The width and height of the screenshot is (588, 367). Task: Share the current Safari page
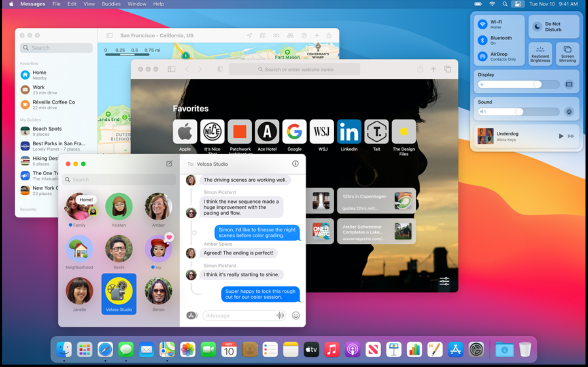tap(420, 69)
